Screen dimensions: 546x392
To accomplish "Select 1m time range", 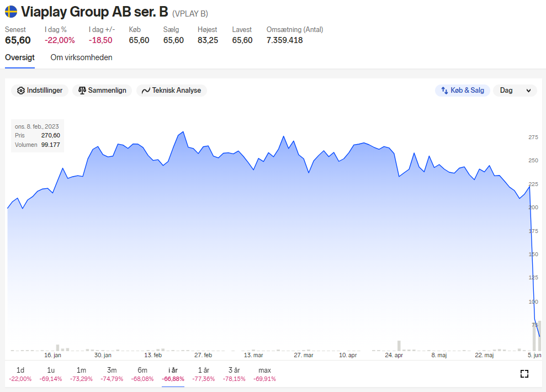I will point(81,374).
